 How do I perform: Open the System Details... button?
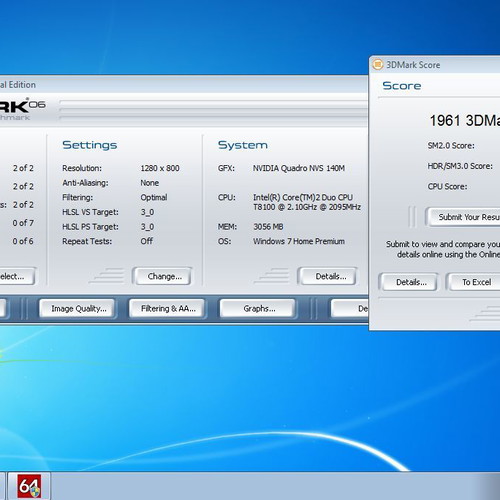[x=328, y=276]
